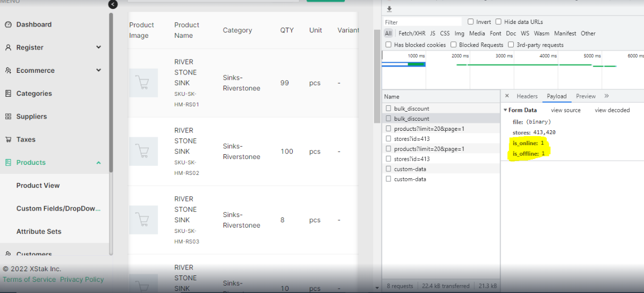The image size is (644, 293).
Task: Collapse sidebar with the round arrow button
Action: 113,4
